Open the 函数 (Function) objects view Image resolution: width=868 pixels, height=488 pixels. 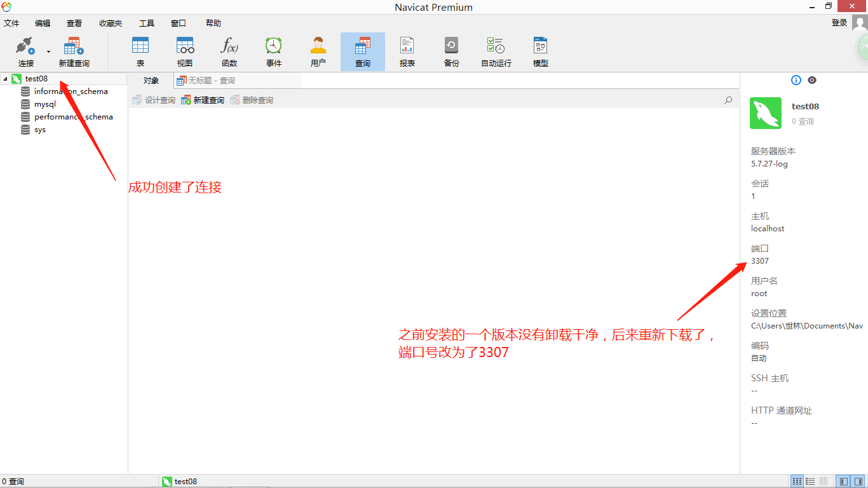(x=229, y=51)
